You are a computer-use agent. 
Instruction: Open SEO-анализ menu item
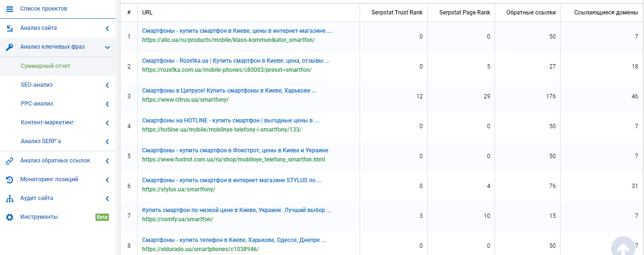pyautogui.click(x=37, y=85)
